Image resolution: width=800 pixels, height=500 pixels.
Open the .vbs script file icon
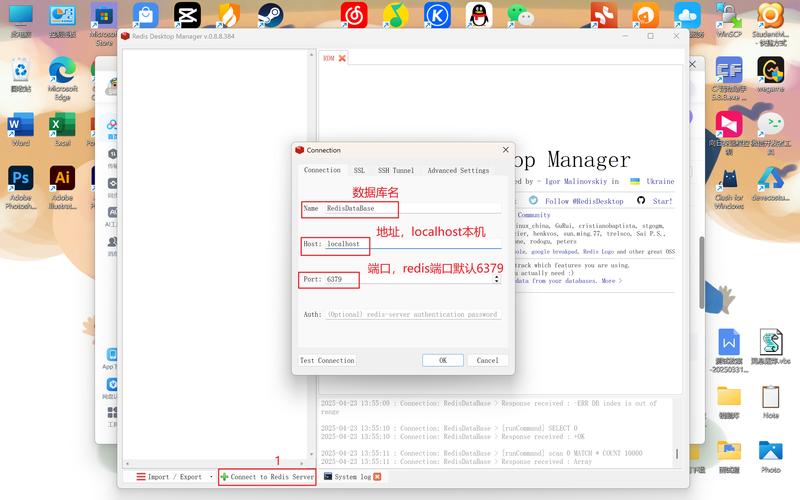[x=770, y=347]
